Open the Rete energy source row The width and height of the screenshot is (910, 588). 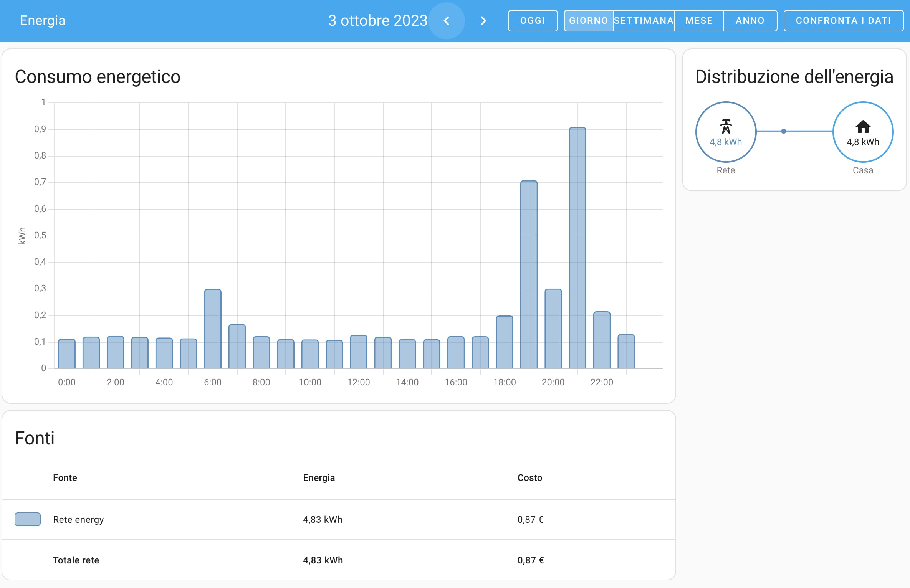click(339, 519)
